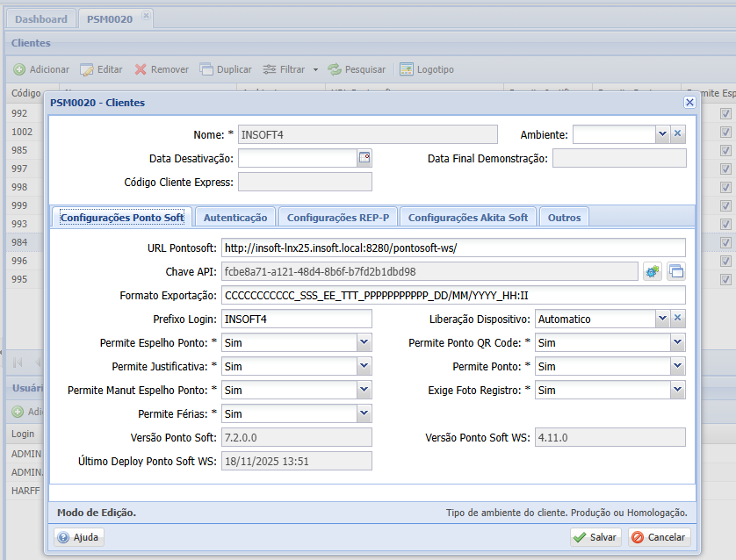736x560 pixels.
Task: Click the Adicionar button in Clientes toolbar
Action: click(41, 69)
